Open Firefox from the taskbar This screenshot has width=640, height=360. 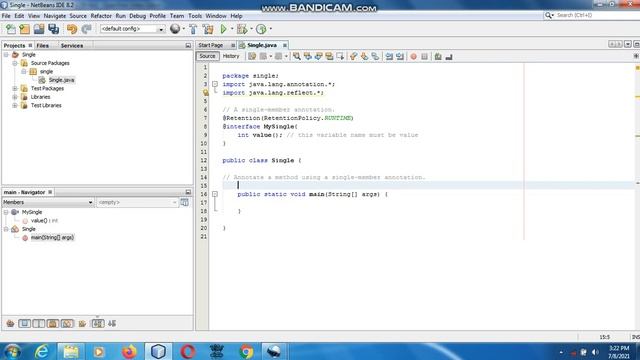pyautogui.click(x=129, y=351)
